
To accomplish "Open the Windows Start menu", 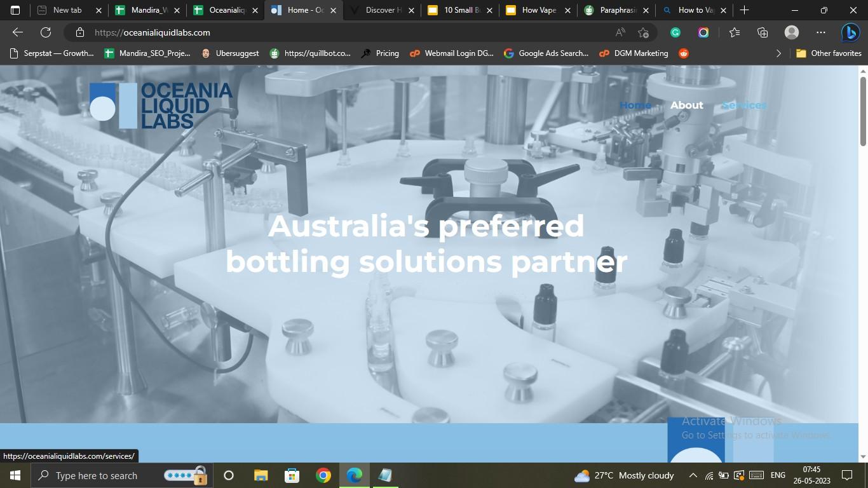I will coord(15,475).
